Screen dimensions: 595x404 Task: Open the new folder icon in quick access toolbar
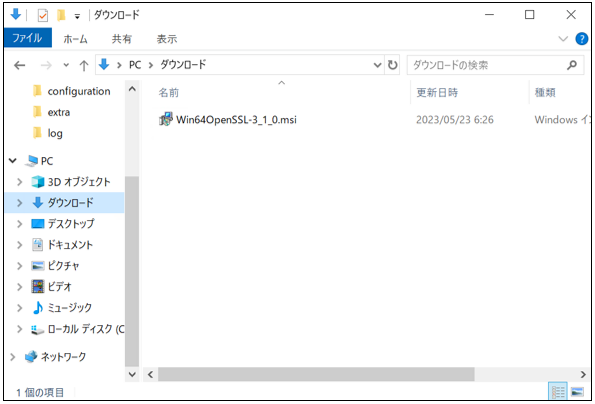click(61, 15)
